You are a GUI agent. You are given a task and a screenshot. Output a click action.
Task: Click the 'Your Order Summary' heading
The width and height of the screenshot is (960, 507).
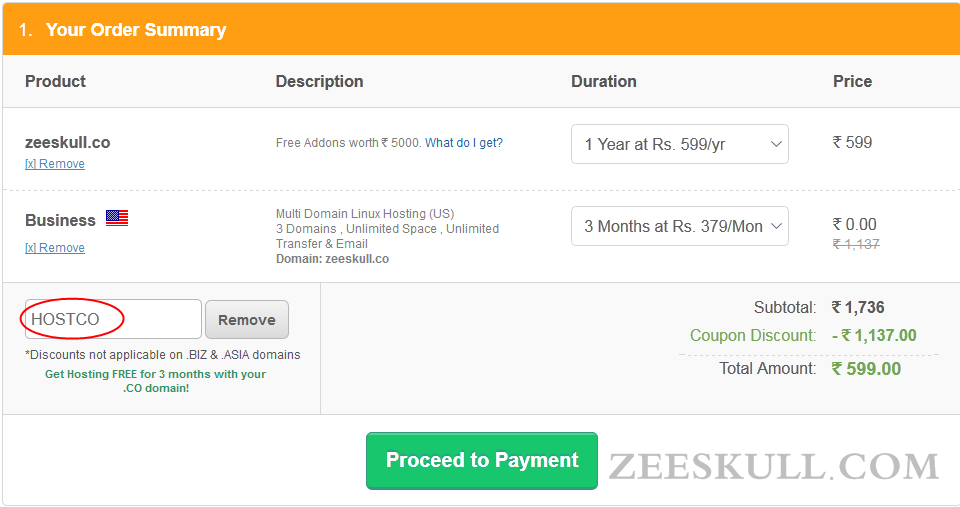point(136,30)
